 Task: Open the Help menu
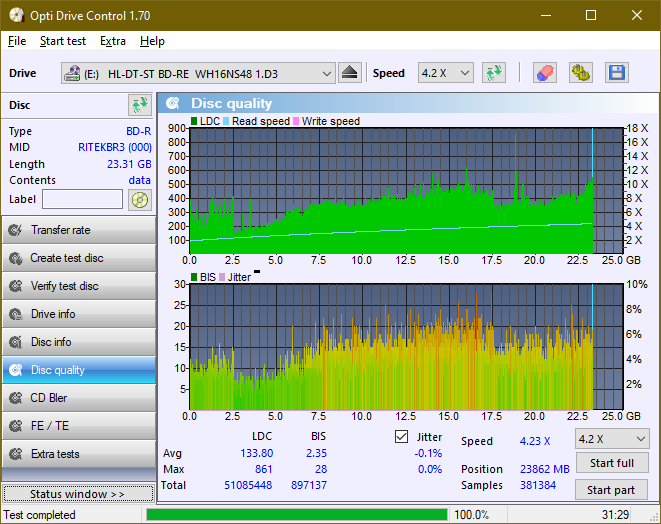pyautogui.click(x=152, y=41)
